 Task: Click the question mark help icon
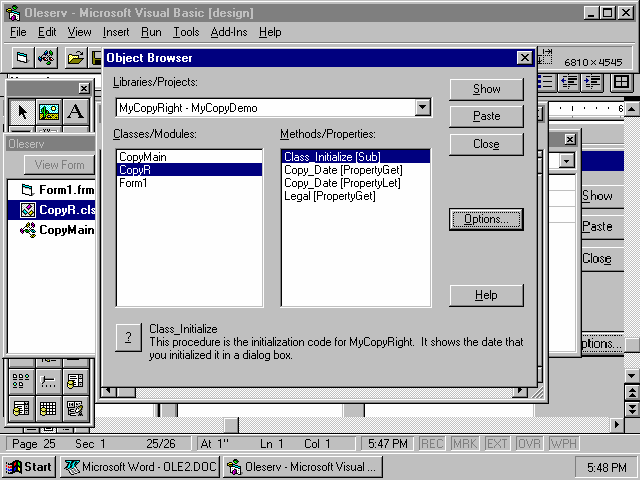(x=128, y=337)
